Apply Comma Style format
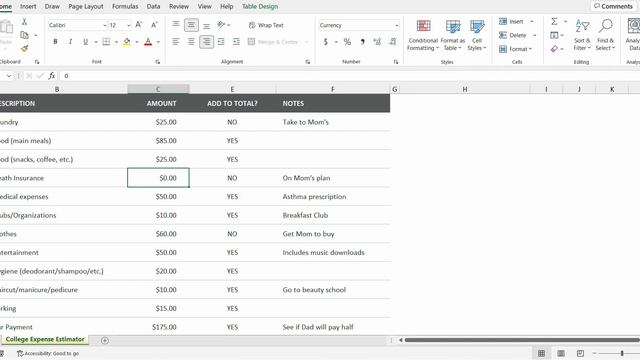The height and width of the screenshot is (360, 640). click(x=362, y=42)
